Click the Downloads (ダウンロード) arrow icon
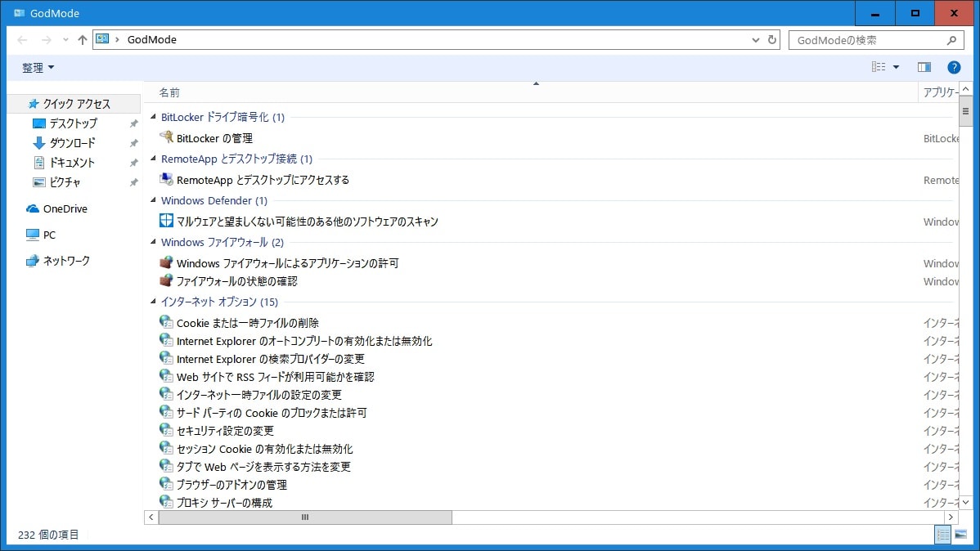980x551 pixels. [38, 143]
